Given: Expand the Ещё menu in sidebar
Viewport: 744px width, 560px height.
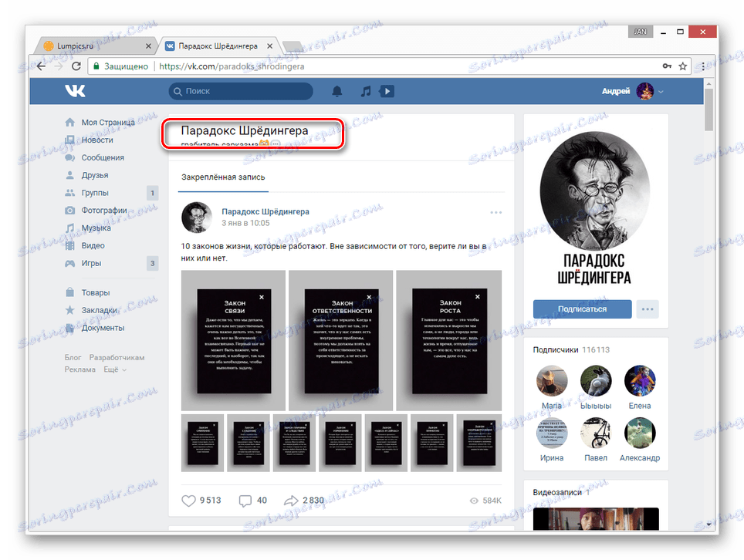Looking at the screenshot, I should pyautogui.click(x=115, y=369).
